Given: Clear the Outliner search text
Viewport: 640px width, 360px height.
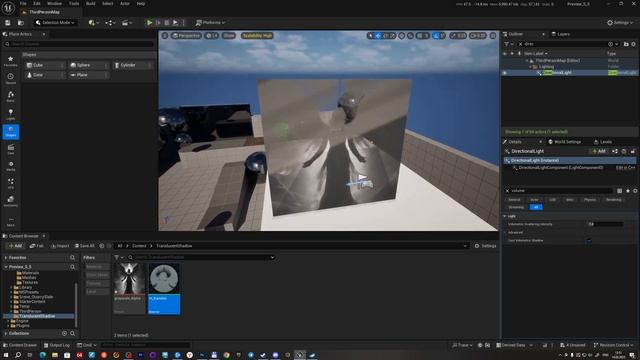Looking at the screenshot, I should coord(520,44).
